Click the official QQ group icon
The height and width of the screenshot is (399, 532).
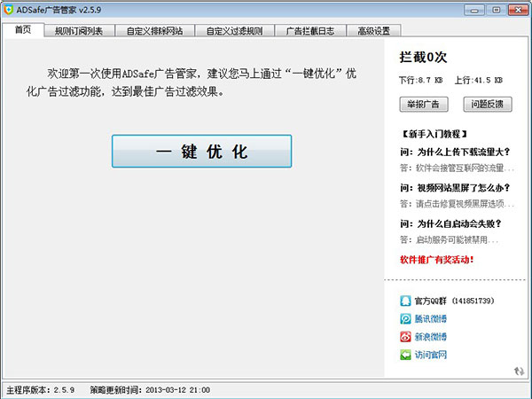pos(406,301)
